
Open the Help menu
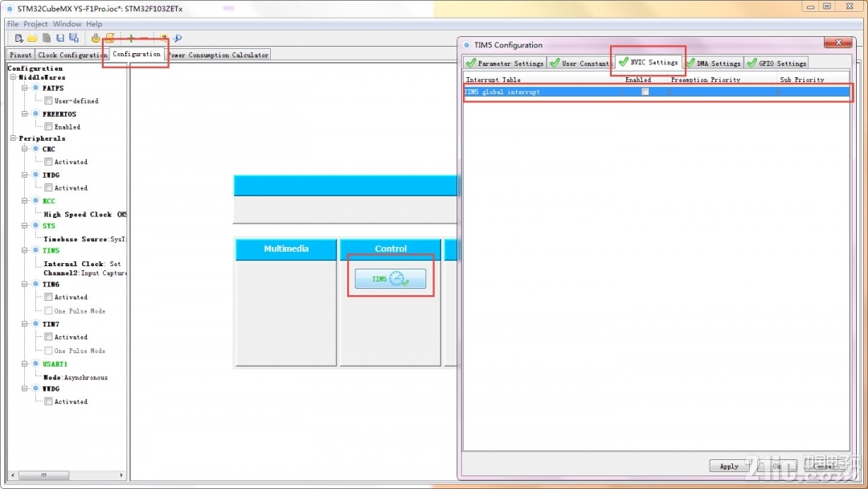[94, 24]
